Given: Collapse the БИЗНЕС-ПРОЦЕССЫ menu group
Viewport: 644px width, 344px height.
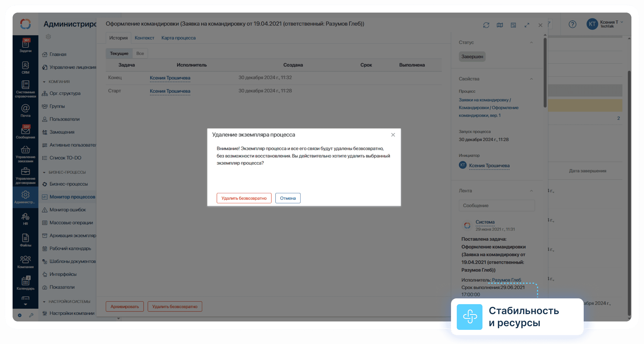Looking at the screenshot, I should click(x=44, y=173).
